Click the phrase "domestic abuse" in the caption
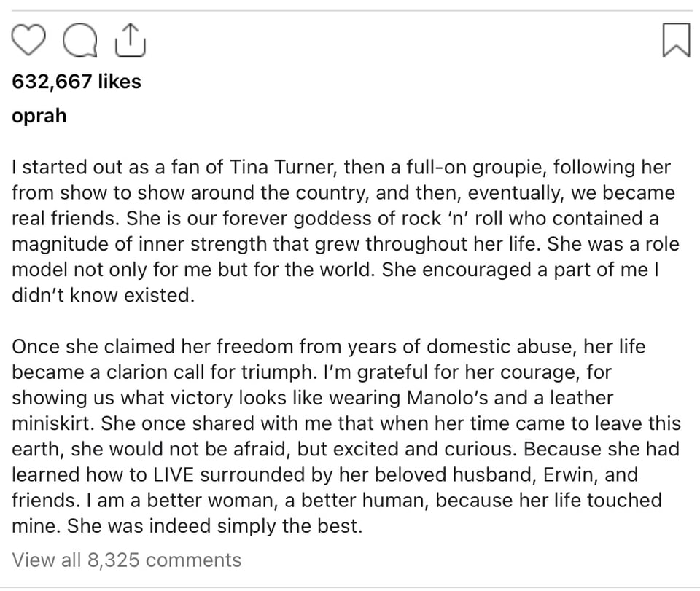This screenshot has width=700, height=591. pos(501,347)
